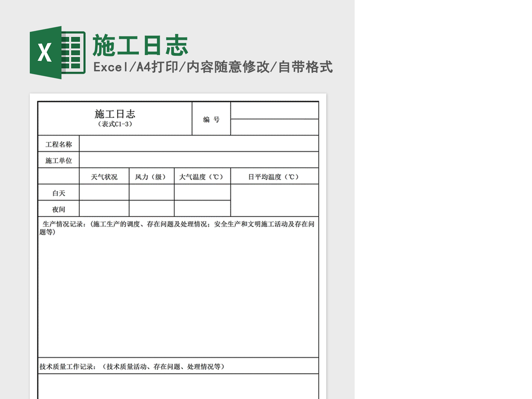Select the 日平均温度（℃） column header
The height and width of the screenshot is (399, 532).
(274, 176)
